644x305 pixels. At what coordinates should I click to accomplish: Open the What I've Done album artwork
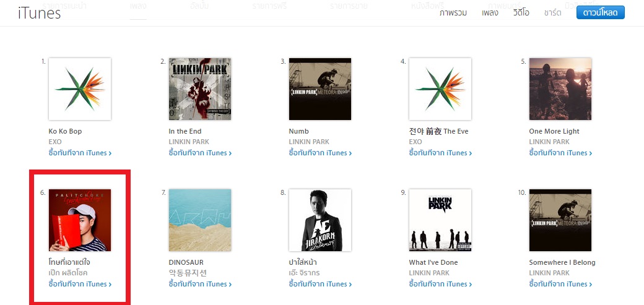coord(440,220)
